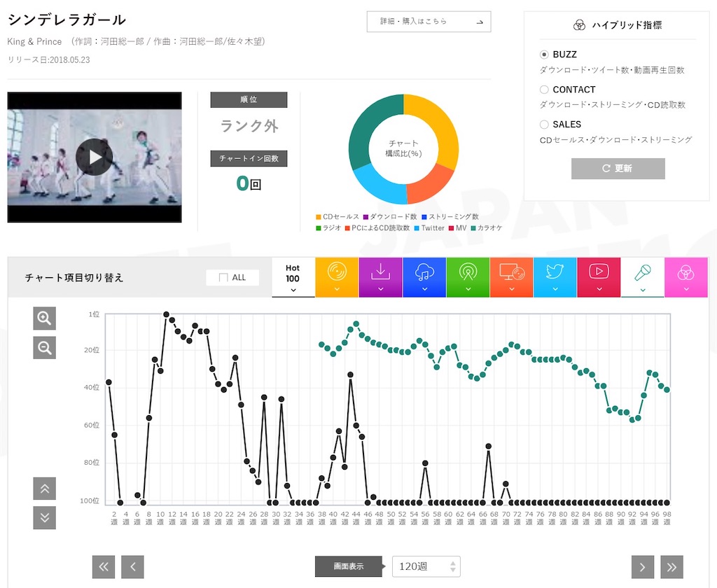Jump to last page with double-right arrows
This screenshot has height=588, width=717.
(x=671, y=567)
